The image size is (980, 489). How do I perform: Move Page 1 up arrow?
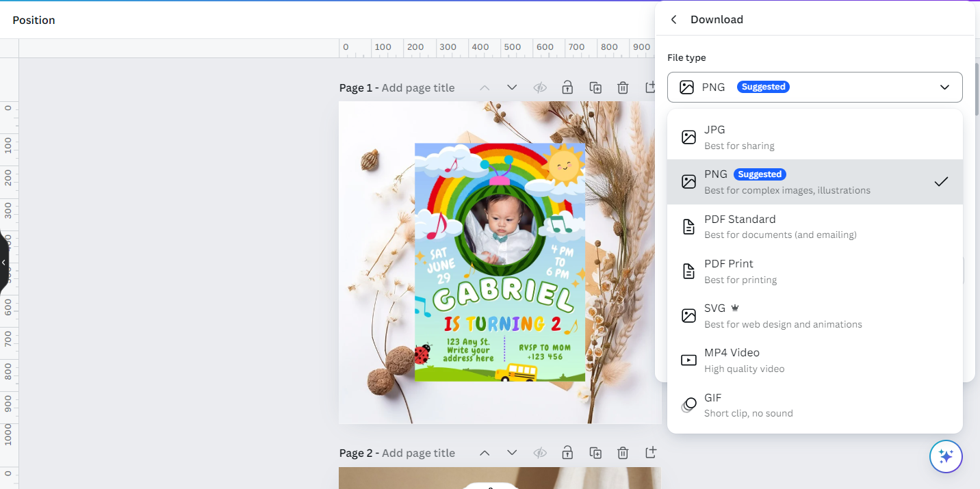coord(485,88)
